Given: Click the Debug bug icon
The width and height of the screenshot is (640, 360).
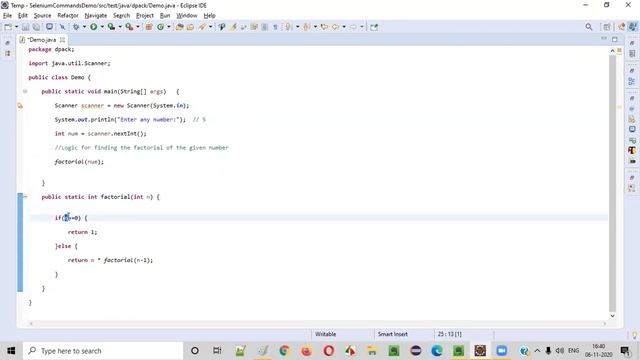Looking at the screenshot, I should [76, 27].
